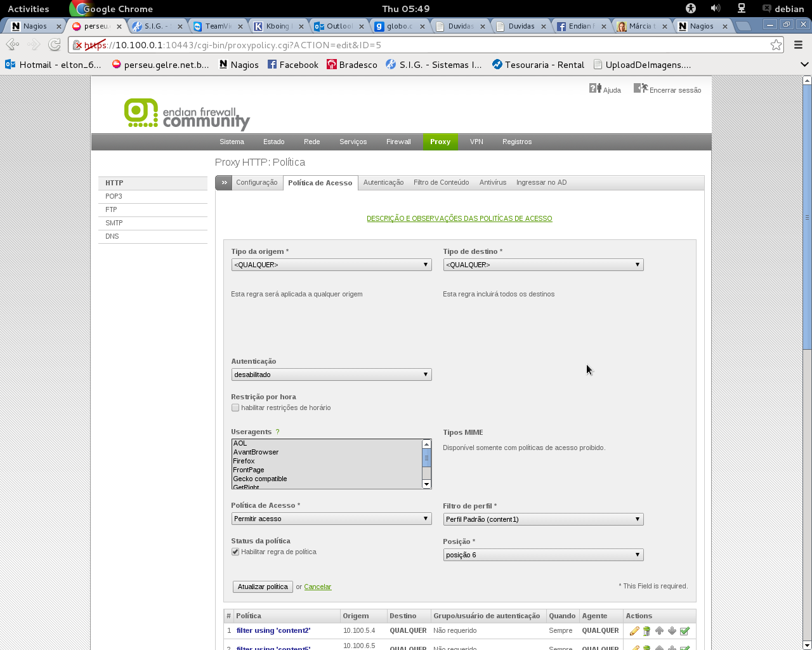812x650 pixels.
Task: Open the VPN main menu
Action: (476, 142)
